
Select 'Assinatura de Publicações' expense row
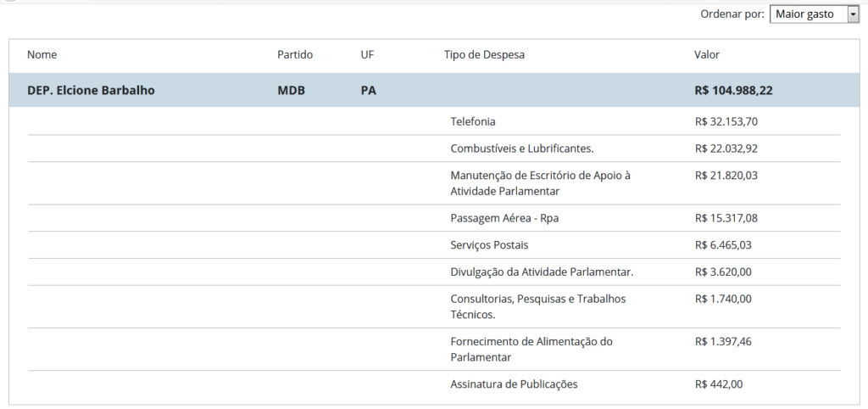click(x=514, y=384)
